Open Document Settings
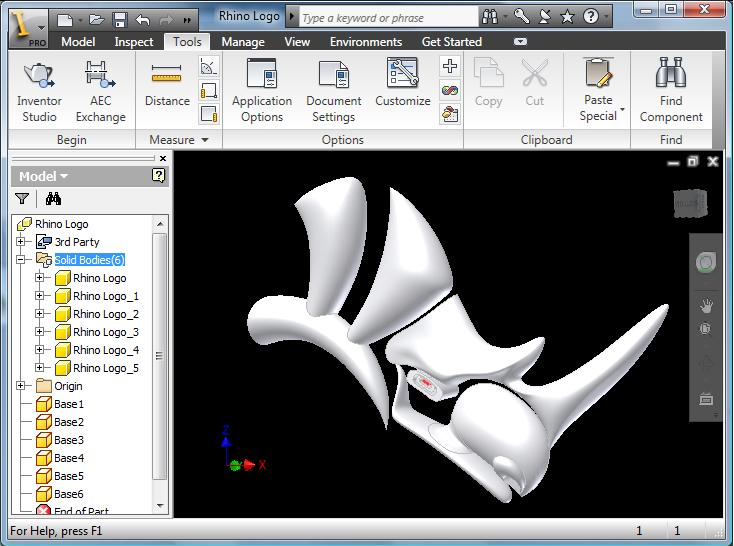The image size is (734, 546). coord(333,91)
